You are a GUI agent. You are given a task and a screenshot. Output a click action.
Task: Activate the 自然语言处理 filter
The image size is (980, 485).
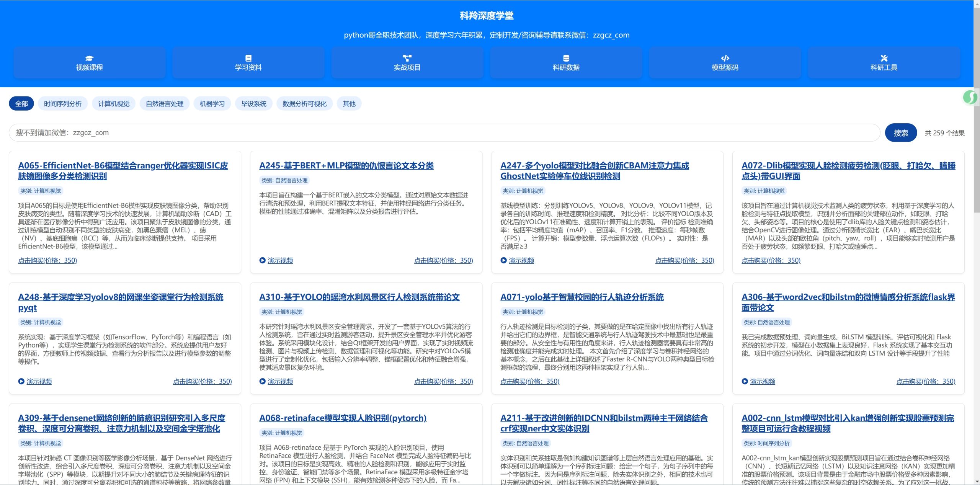165,103
